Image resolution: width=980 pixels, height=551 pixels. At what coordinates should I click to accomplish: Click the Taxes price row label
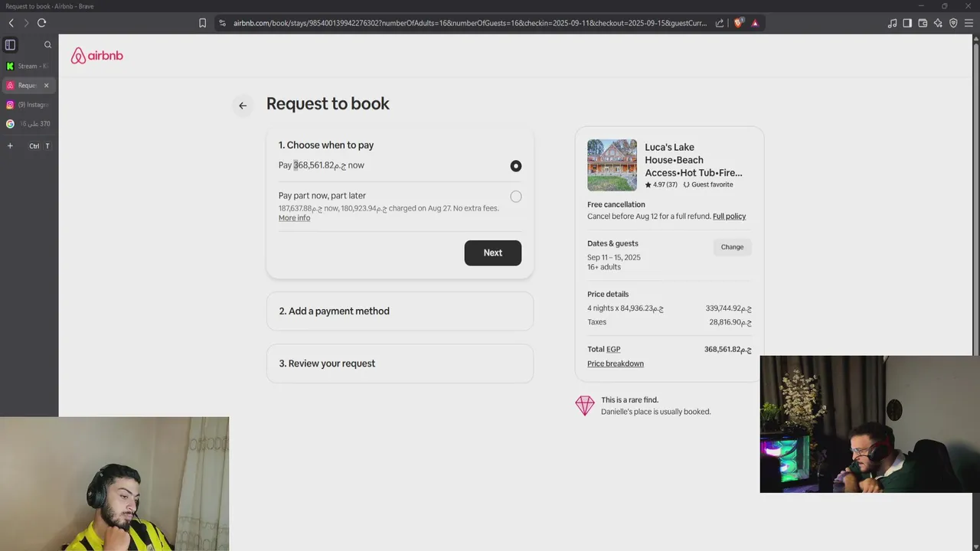(x=596, y=323)
